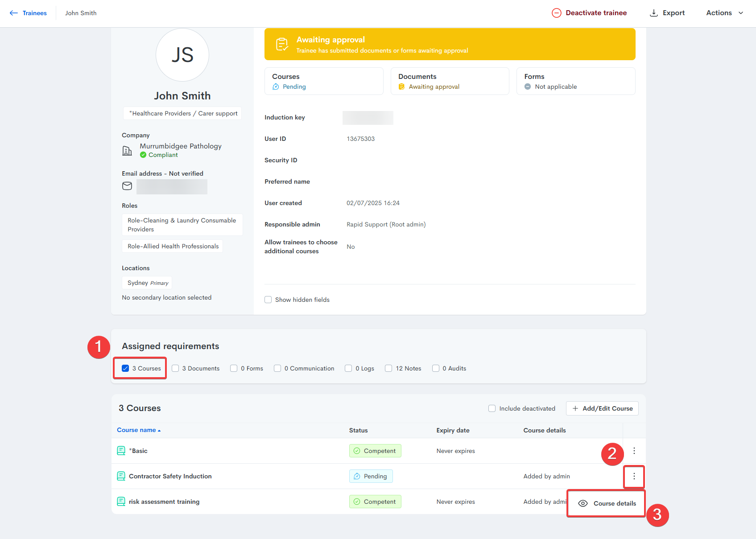Viewport: 756px width, 539px height.
Task: Sort by the Course name column header
Action: pyautogui.click(x=136, y=430)
